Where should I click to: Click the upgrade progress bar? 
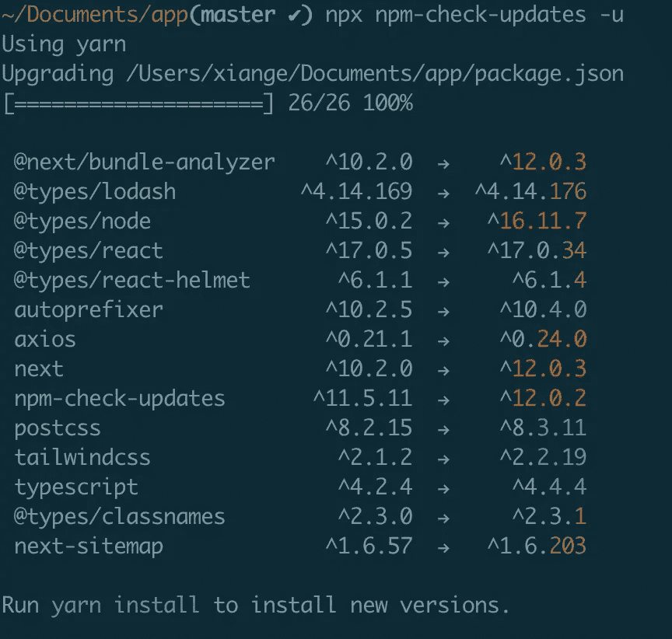tap(138, 103)
